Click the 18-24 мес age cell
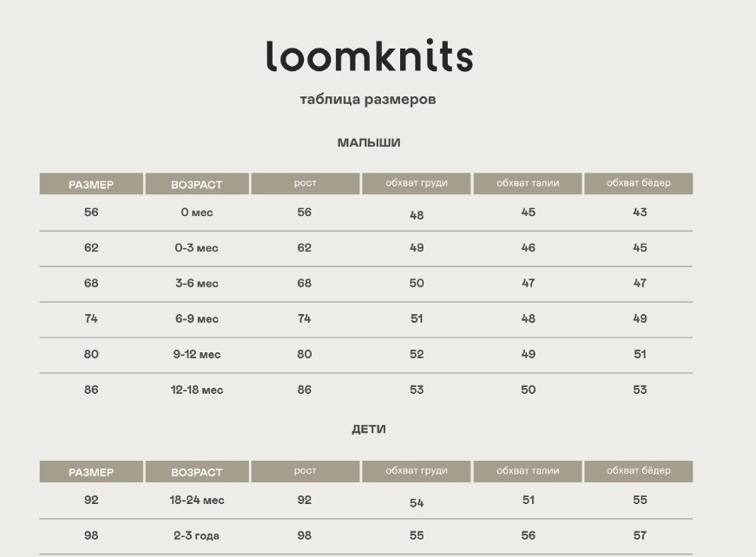The image size is (756, 557). coord(197,500)
